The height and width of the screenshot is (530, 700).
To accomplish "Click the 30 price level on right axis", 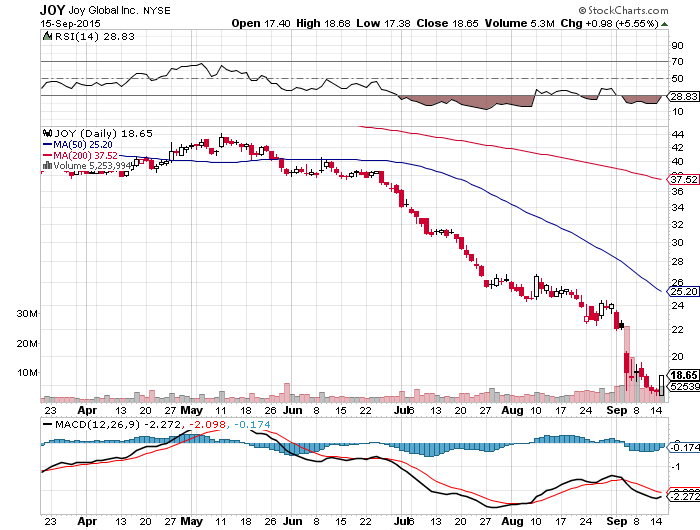I will tap(677, 242).
